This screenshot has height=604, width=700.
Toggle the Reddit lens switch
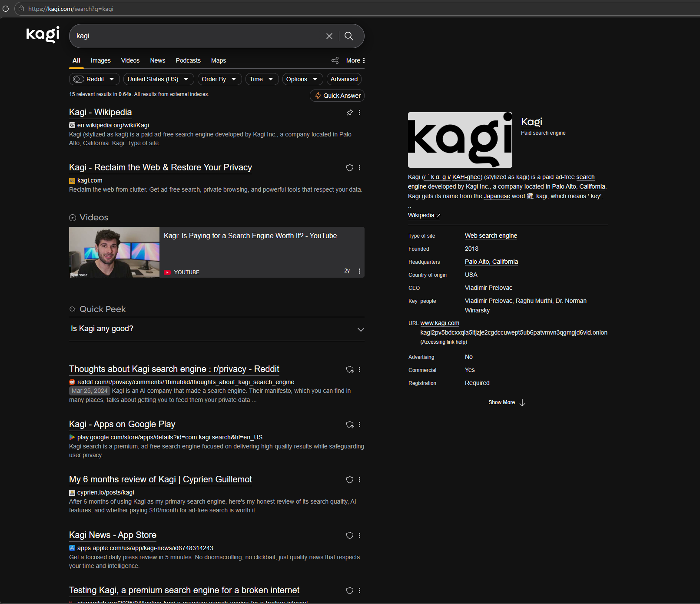tap(79, 79)
